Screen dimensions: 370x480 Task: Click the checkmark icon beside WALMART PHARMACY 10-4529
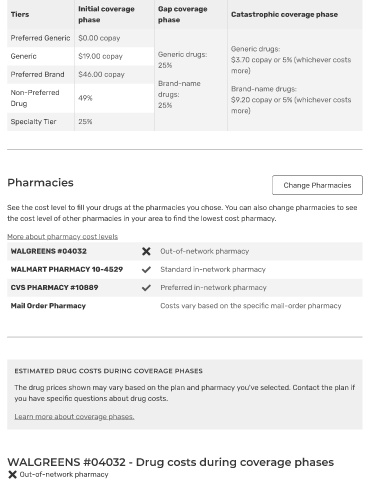(146, 269)
